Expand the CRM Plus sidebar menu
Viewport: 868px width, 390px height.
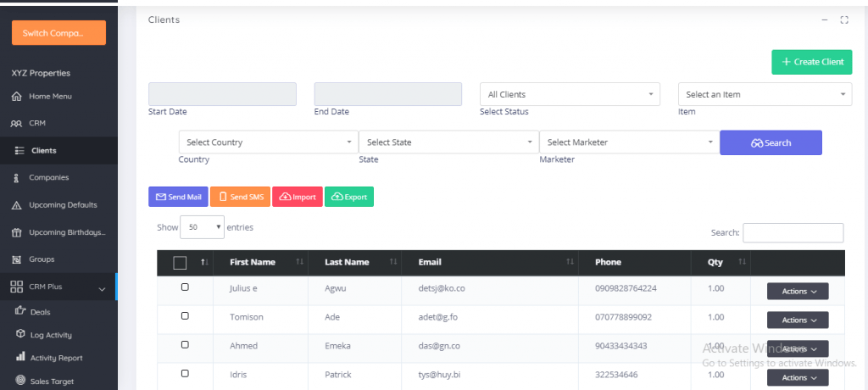click(58, 287)
